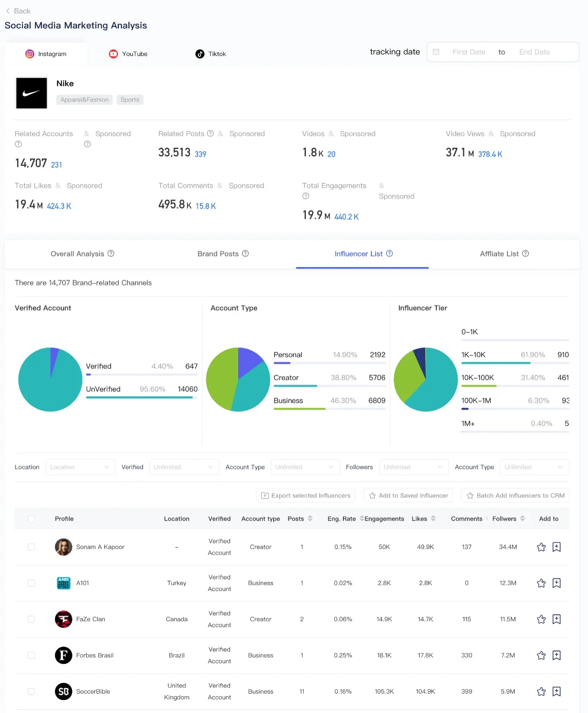
Task: Star Forbes Brasil as saved influencer
Action: pyautogui.click(x=541, y=656)
